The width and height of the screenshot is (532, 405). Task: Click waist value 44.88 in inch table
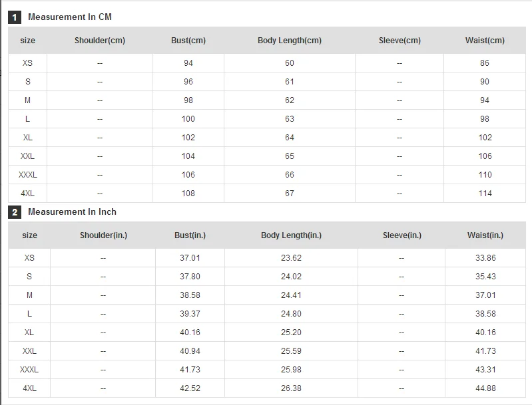tap(485, 388)
